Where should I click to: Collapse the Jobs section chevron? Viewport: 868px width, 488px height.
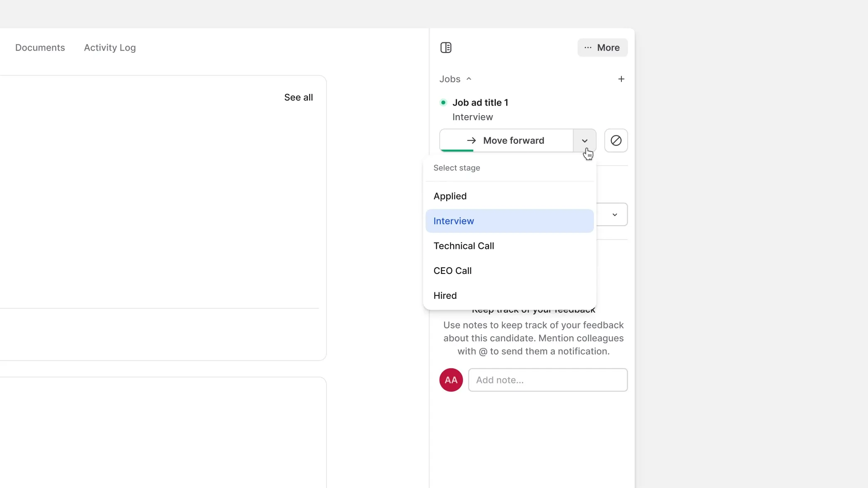tap(469, 79)
